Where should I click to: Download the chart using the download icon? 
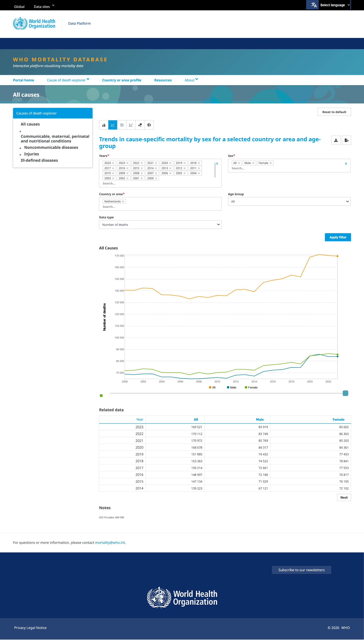[x=336, y=140]
